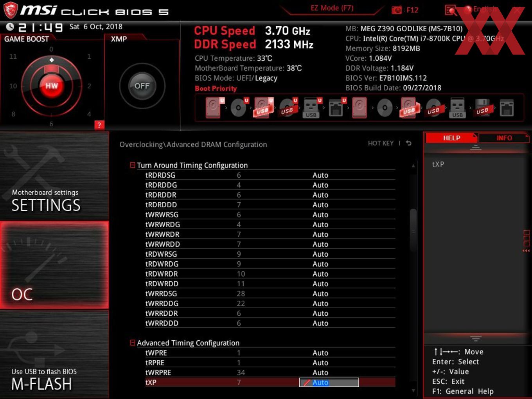Click the tXP highlighted Auto input field
532x399 pixels.
(329, 383)
